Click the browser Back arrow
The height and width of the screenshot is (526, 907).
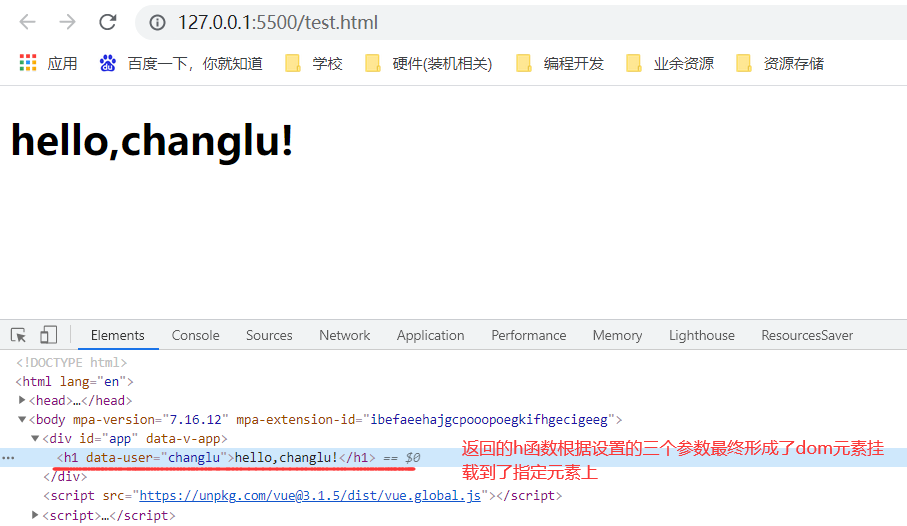point(27,22)
